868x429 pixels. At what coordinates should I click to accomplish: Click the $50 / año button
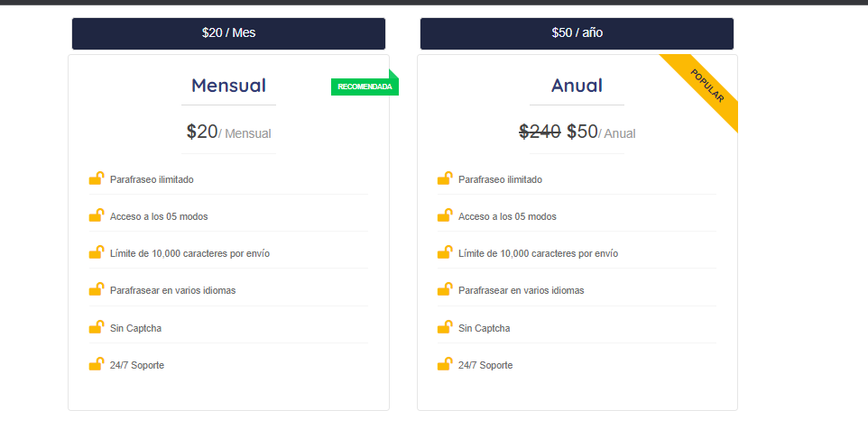click(577, 33)
